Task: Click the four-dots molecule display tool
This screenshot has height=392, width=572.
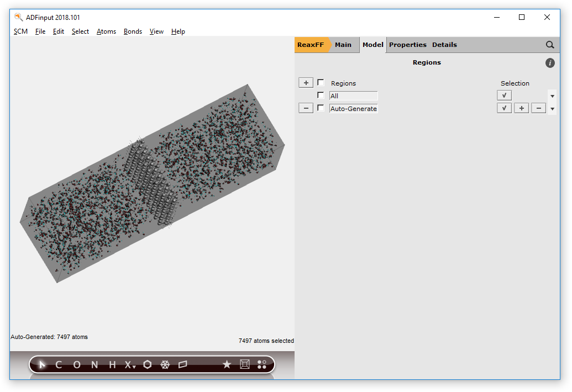Action: 262,364
